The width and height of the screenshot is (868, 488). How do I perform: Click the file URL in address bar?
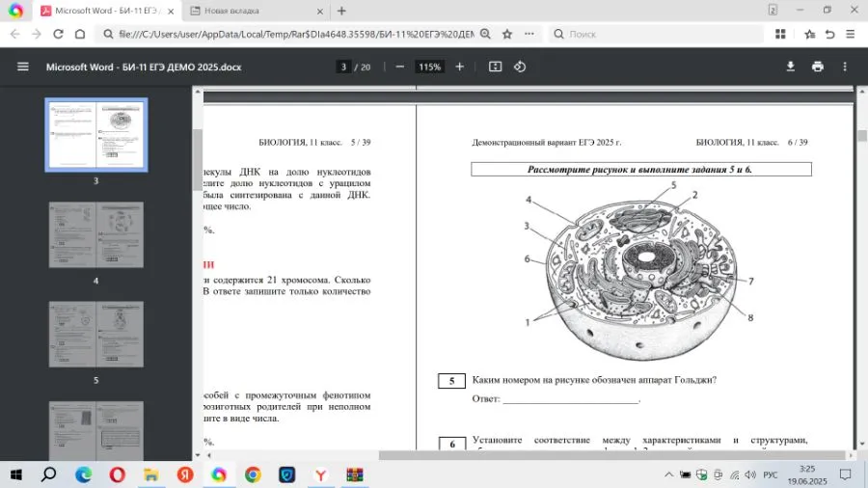point(296,35)
